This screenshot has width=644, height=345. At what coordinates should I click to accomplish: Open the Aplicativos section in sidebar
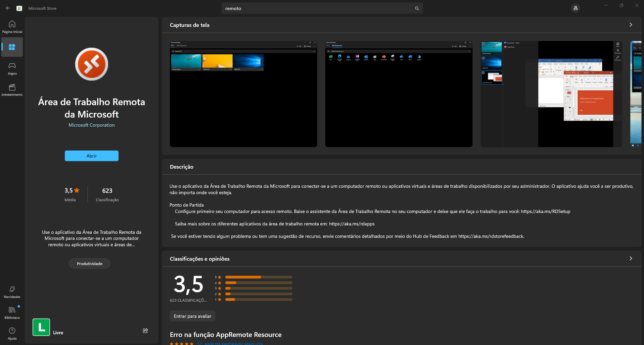click(12, 47)
